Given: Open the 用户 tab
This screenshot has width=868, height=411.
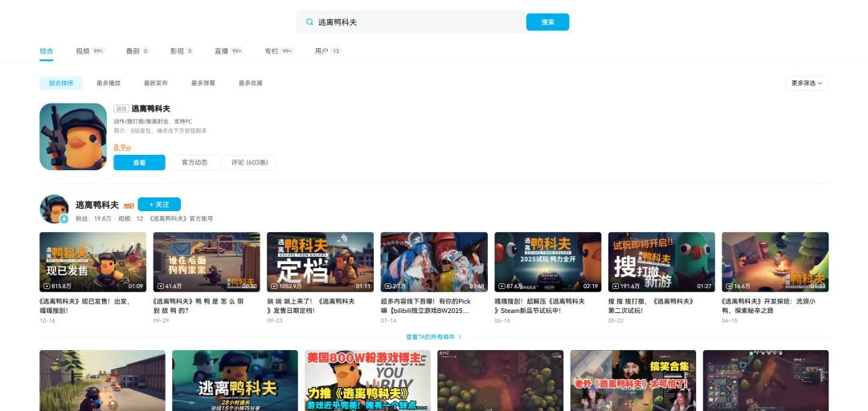Looking at the screenshot, I should pyautogui.click(x=328, y=51).
